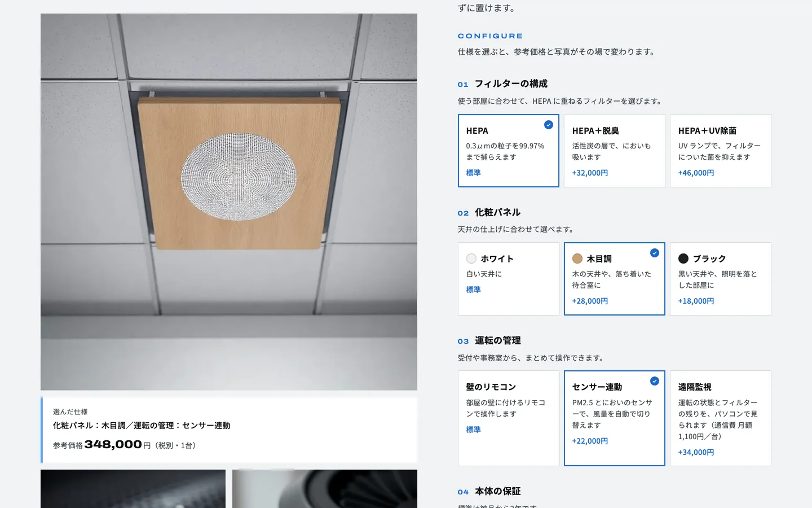The width and height of the screenshot is (812, 508).
Task: Click the +22,000円 price on センサー連動
Action: (590, 441)
